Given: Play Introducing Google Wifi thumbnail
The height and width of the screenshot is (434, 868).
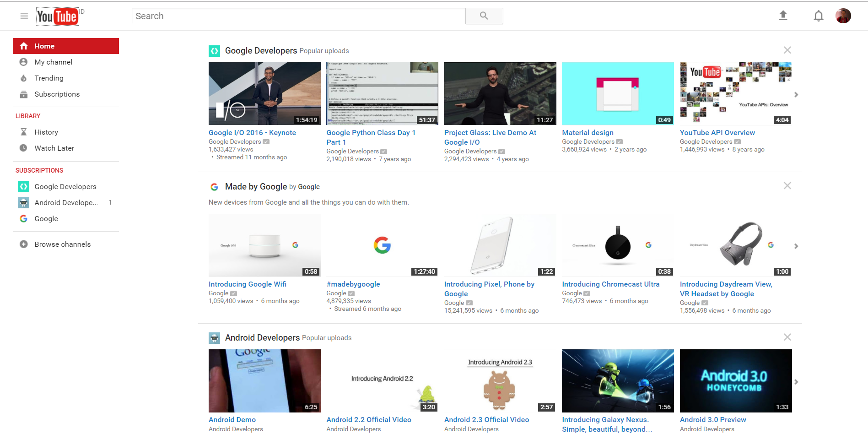Looking at the screenshot, I should 264,245.
